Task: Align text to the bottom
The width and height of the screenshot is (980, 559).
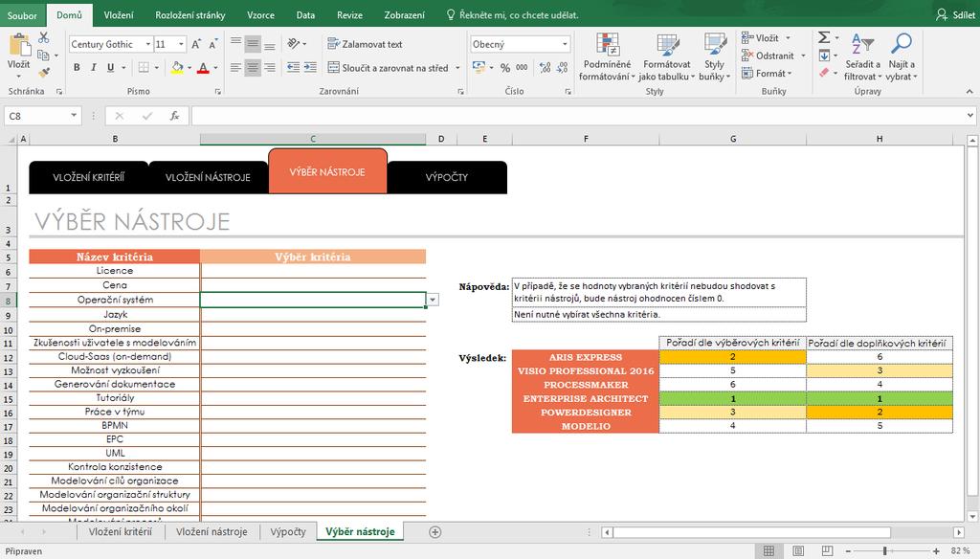Action: pos(269,44)
